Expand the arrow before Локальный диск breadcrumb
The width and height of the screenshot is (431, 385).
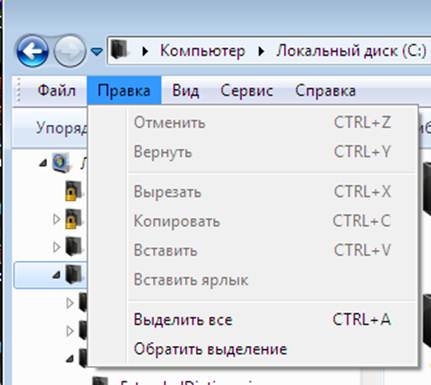click(261, 51)
